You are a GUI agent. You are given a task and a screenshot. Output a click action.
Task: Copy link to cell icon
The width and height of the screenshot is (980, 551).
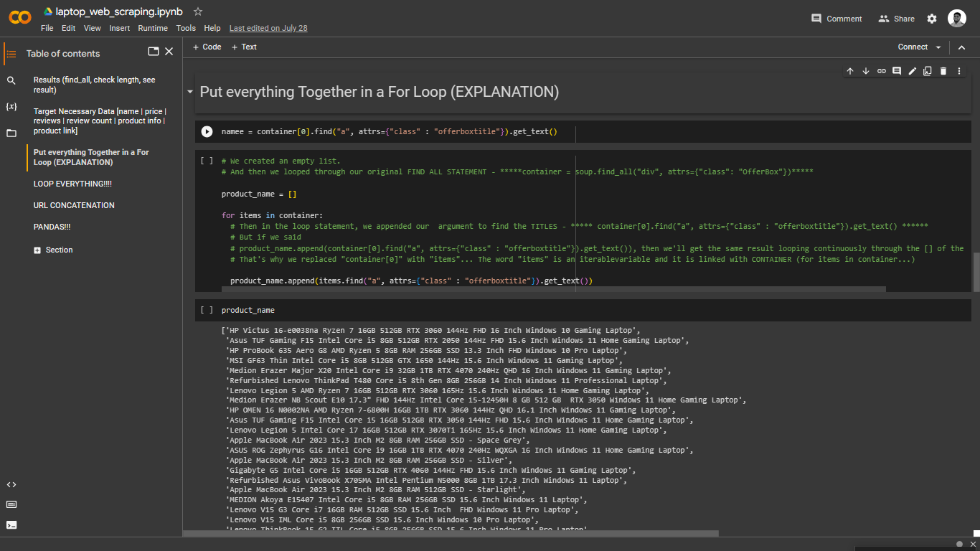point(882,71)
